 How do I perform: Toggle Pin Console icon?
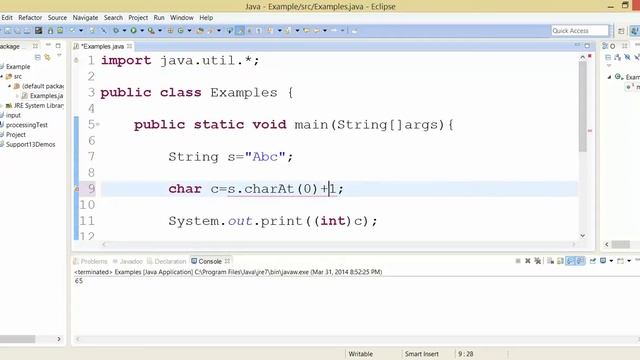(593, 261)
